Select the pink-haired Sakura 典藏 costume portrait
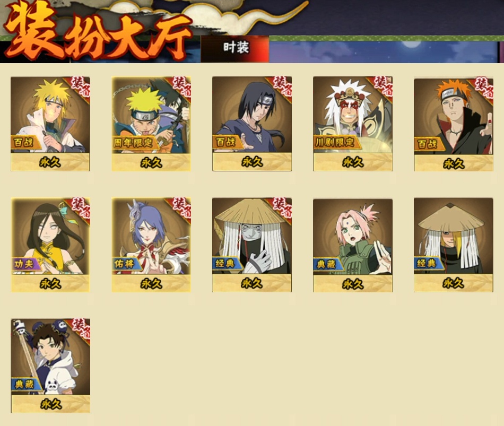This screenshot has width=504, height=426. point(353,245)
